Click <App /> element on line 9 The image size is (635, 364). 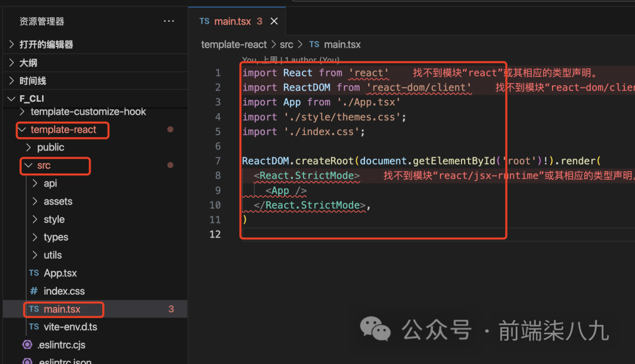(x=286, y=191)
